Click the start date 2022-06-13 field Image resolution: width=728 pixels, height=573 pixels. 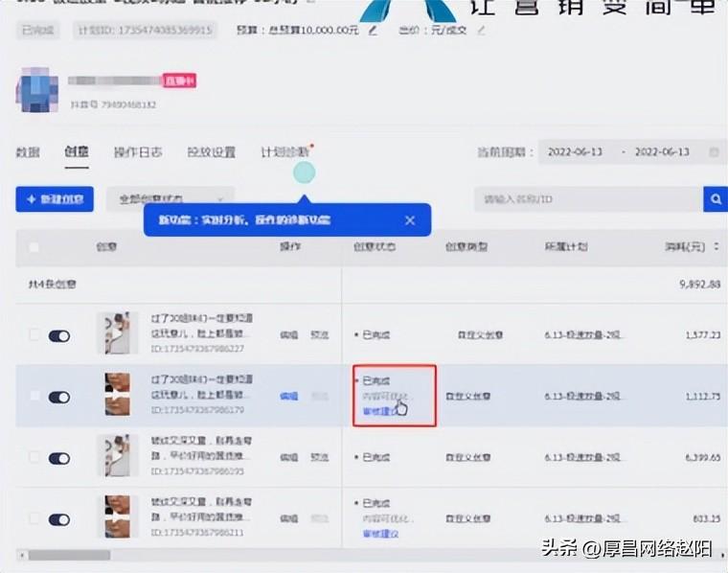coord(575,151)
